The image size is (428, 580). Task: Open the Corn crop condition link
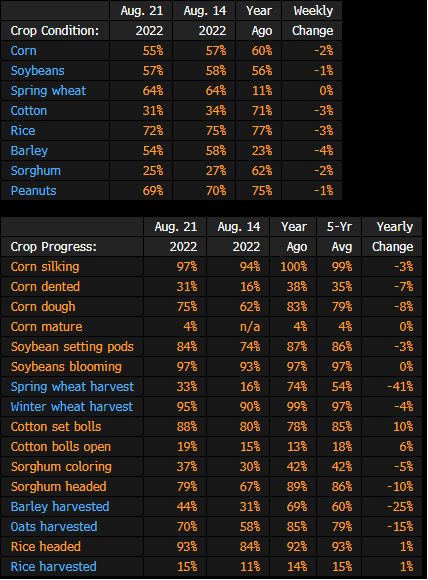23,51
